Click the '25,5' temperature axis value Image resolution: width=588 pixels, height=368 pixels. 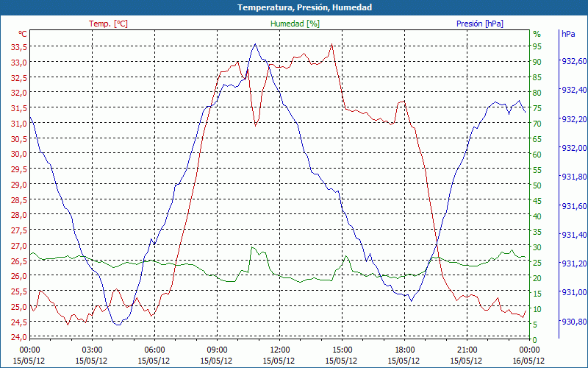[x=19, y=291]
